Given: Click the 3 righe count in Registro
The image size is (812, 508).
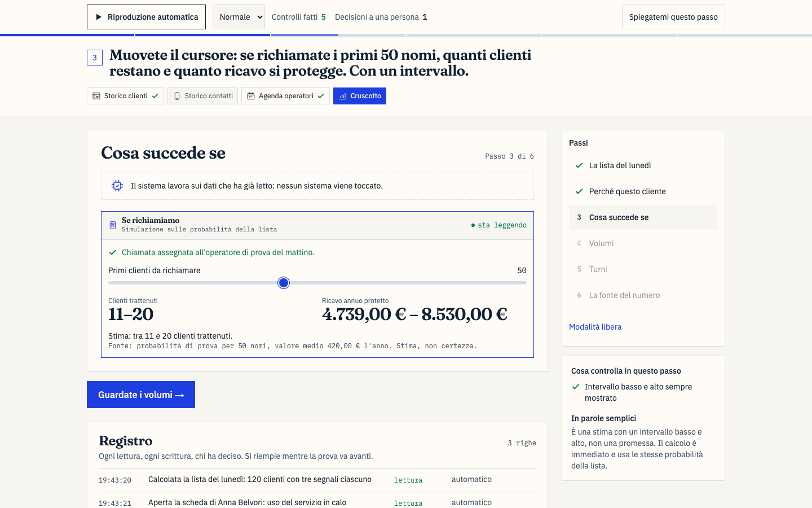Looking at the screenshot, I should point(522,443).
